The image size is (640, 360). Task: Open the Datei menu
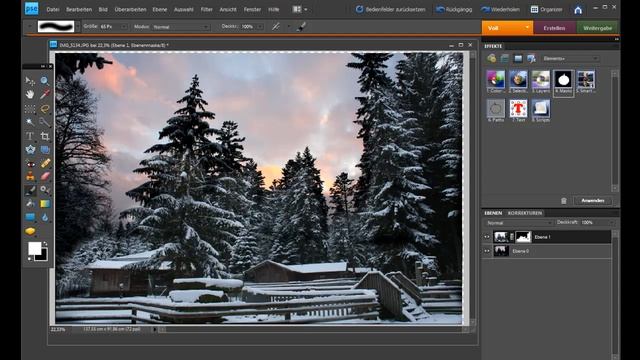53,9
